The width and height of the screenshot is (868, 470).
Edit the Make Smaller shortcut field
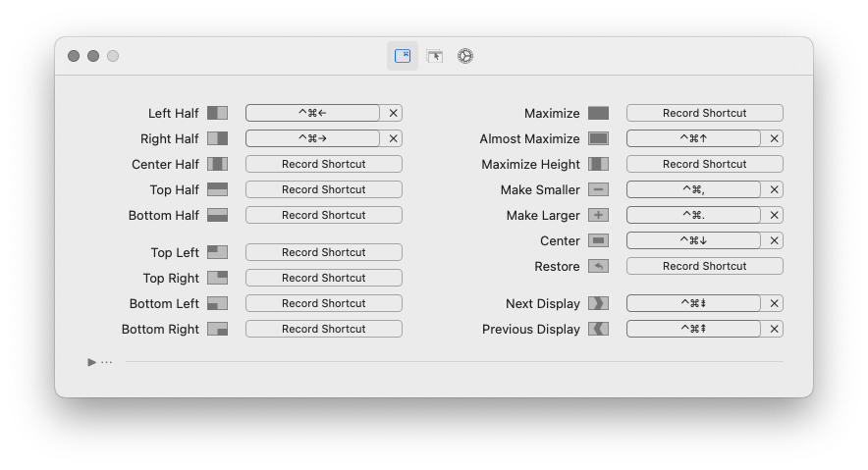click(x=693, y=189)
